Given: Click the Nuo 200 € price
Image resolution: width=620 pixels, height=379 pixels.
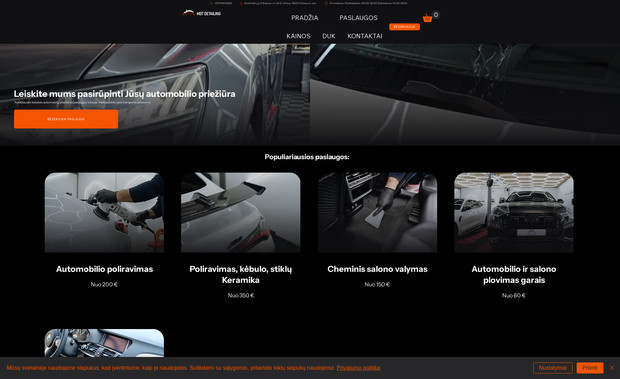Looking at the screenshot, I should [104, 284].
